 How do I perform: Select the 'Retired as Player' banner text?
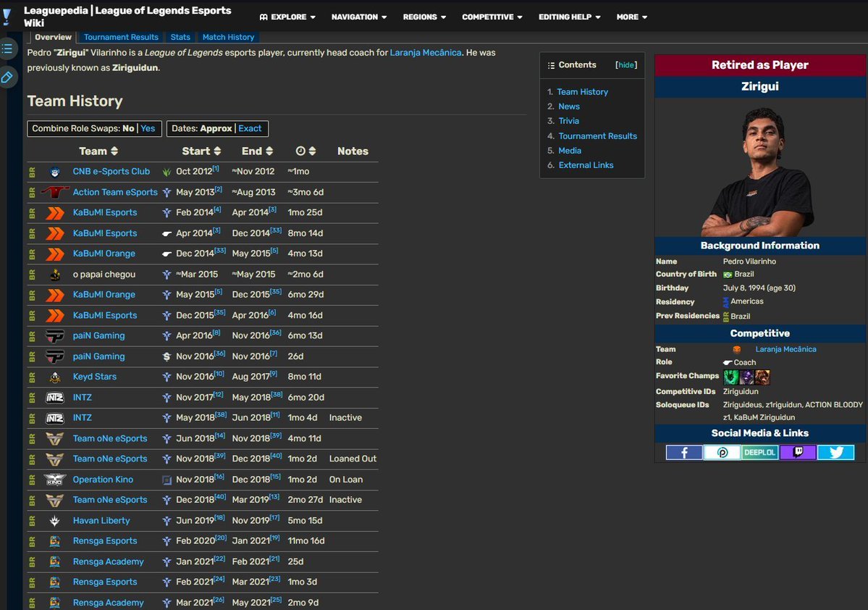click(x=760, y=65)
